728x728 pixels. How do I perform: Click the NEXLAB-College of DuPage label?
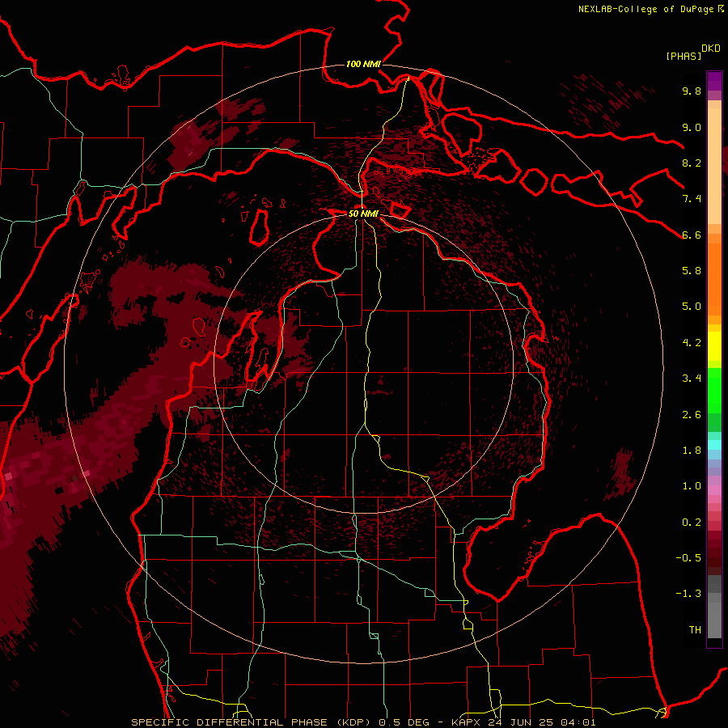tap(646, 9)
